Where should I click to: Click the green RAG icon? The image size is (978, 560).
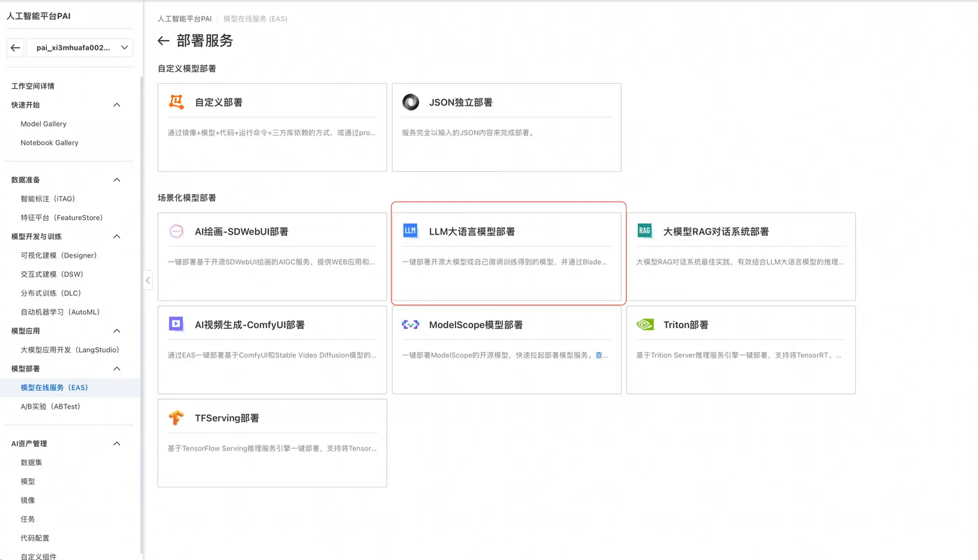click(645, 231)
